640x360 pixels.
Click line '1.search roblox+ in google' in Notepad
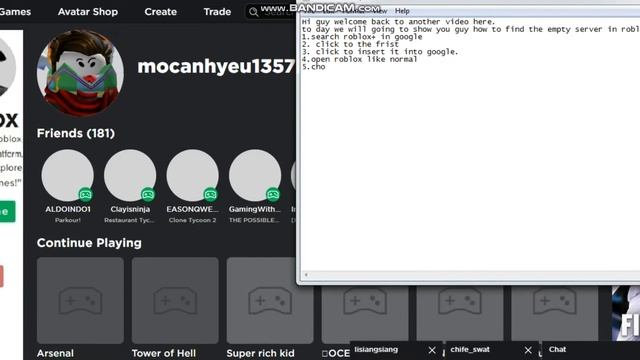coord(362,37)
